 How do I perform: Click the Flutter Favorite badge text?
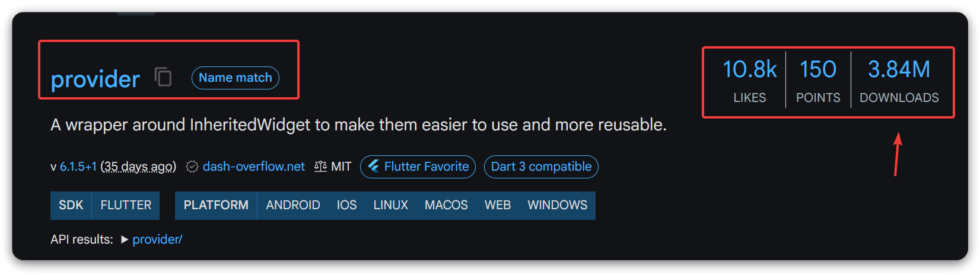426,167
